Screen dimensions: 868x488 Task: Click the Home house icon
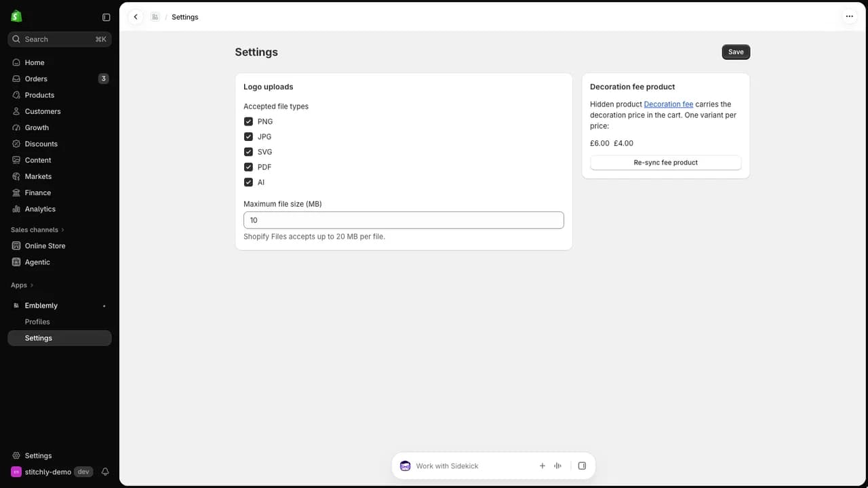coord(16,62)
